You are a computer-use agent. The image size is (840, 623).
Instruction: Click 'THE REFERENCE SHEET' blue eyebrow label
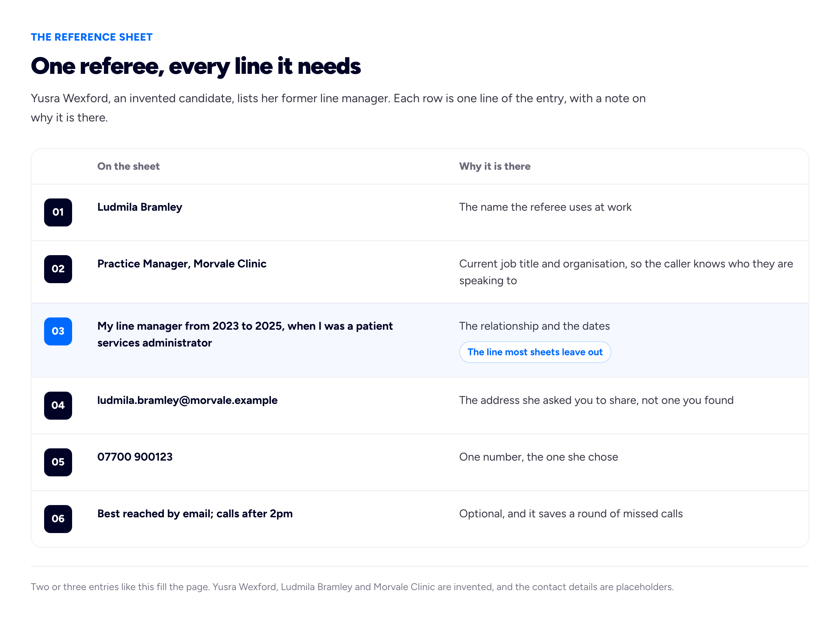92,37
